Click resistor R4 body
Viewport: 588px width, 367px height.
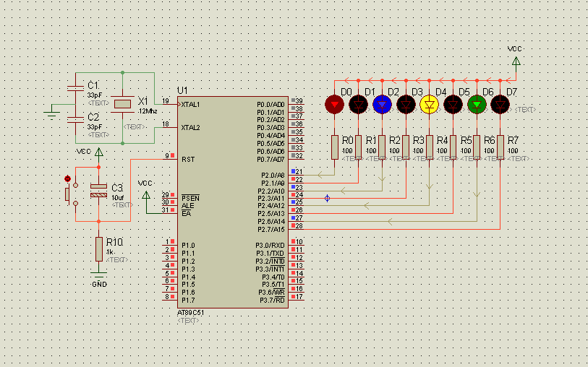point(430,147)
